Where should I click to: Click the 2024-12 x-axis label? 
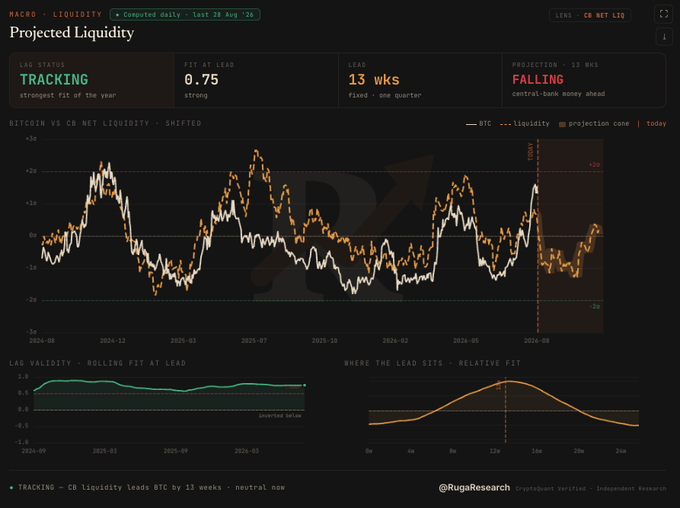point(112,341)
